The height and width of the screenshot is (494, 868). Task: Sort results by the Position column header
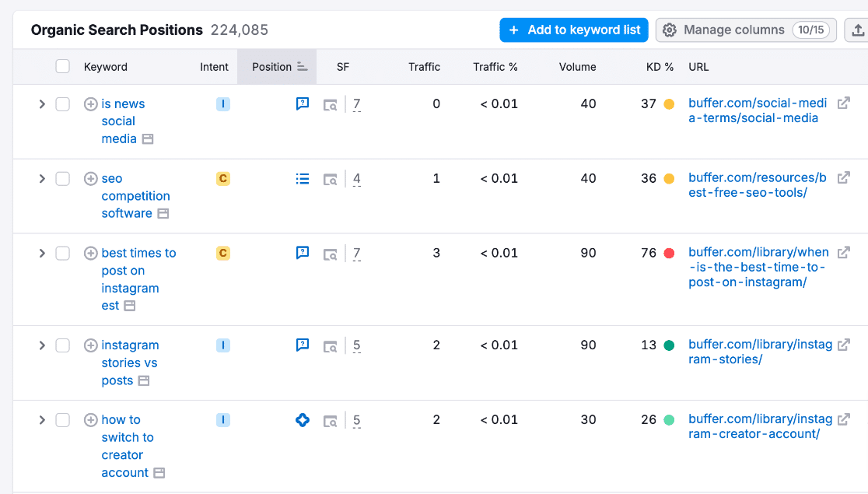click(271, 66)
